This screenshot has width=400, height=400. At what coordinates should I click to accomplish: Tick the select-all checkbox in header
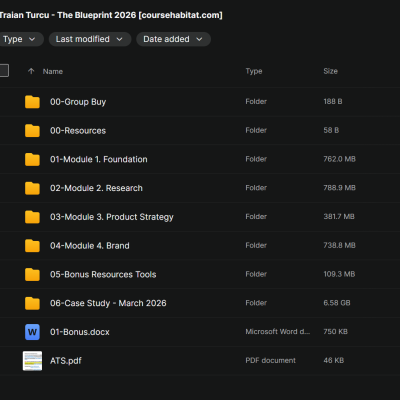pyautogui.click(x=4, y=71)
